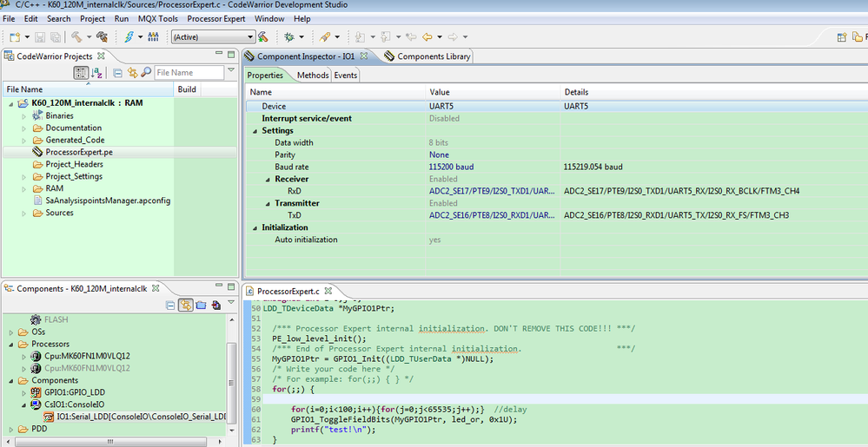Viewport: 868px width, 447px height.
Task: Click the lightning flash programmer toolbar icon
Action: point(129,37)
